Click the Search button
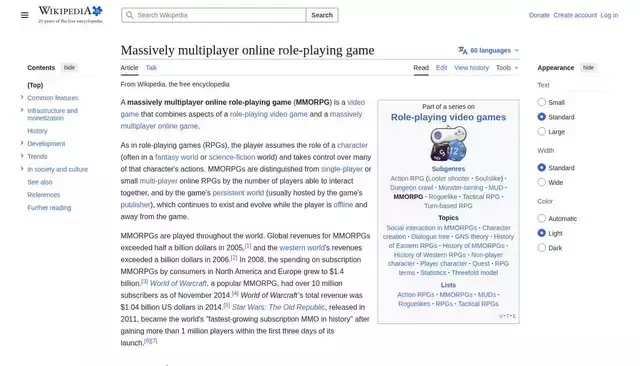Screen dimensions: 640x366 pyautogui.click(x=322, y=15)
